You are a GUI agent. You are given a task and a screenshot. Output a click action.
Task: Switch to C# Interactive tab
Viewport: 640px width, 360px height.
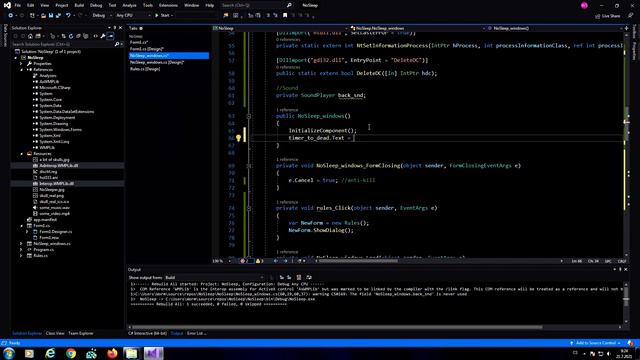[x=147, y=333]
